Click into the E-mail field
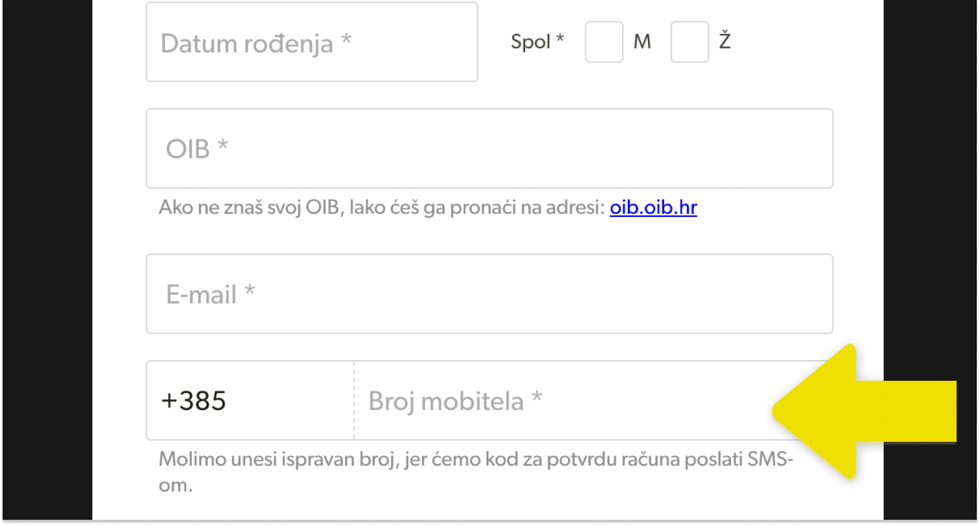980x525 pixels. (x=489, y=294)
